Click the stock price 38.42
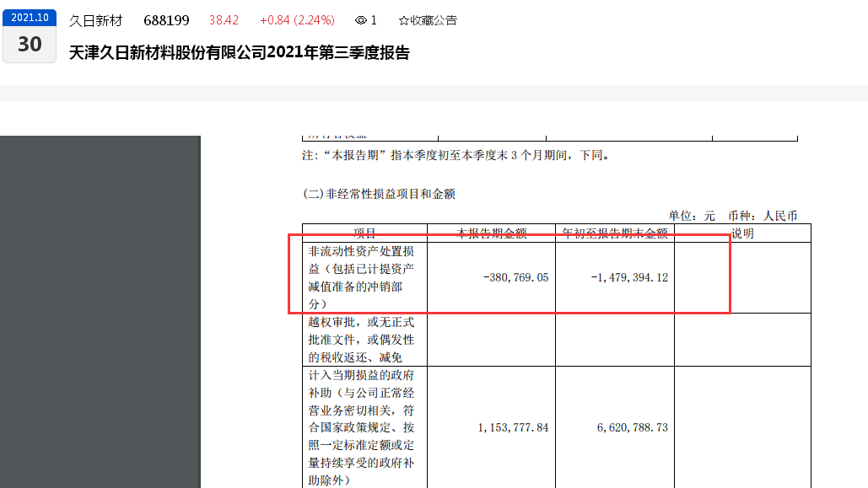The height and width of the screenshot is (488, 868). tap(224, 20)
